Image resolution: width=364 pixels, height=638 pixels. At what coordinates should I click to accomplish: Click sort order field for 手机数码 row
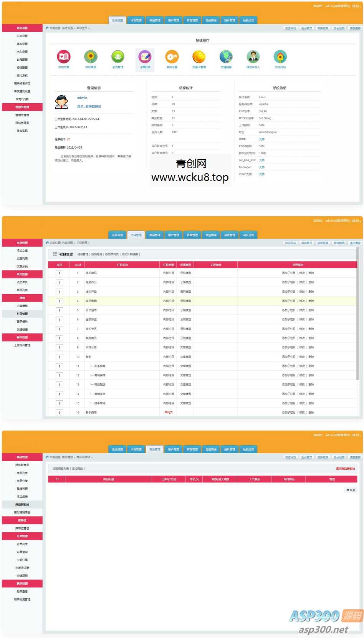point(60,273)
